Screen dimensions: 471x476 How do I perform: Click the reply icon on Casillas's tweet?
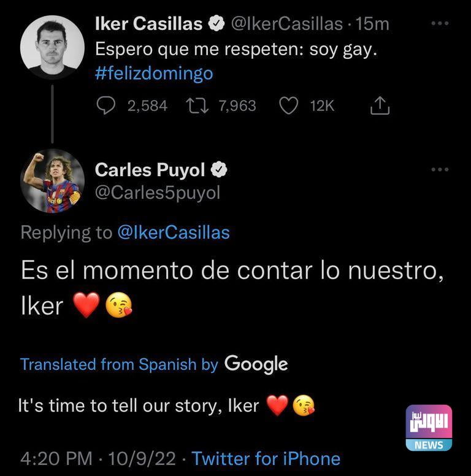coord(107,106)
